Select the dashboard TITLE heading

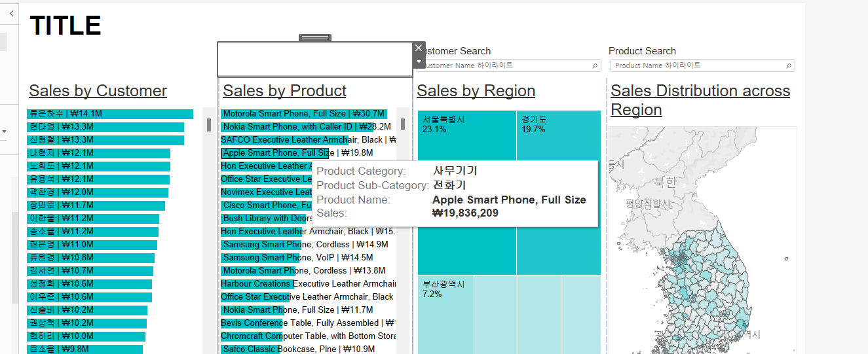coord(66,26)
